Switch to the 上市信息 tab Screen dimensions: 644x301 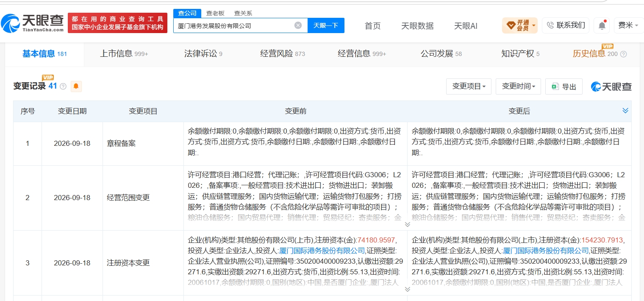click(x=124, y=54)
